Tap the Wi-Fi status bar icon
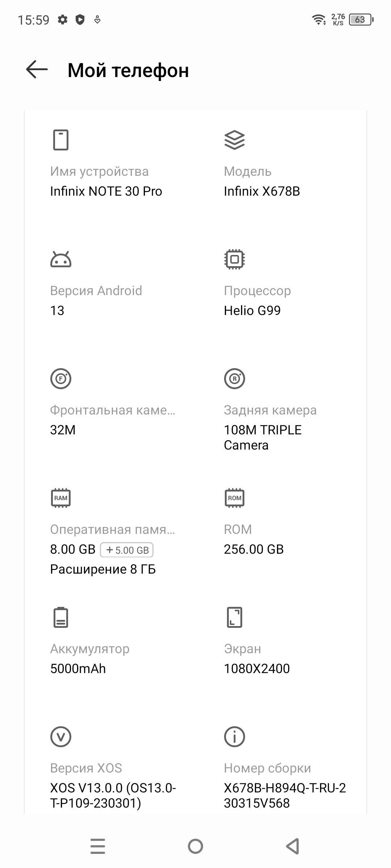The image size is (391, 868). click(319, 20)
